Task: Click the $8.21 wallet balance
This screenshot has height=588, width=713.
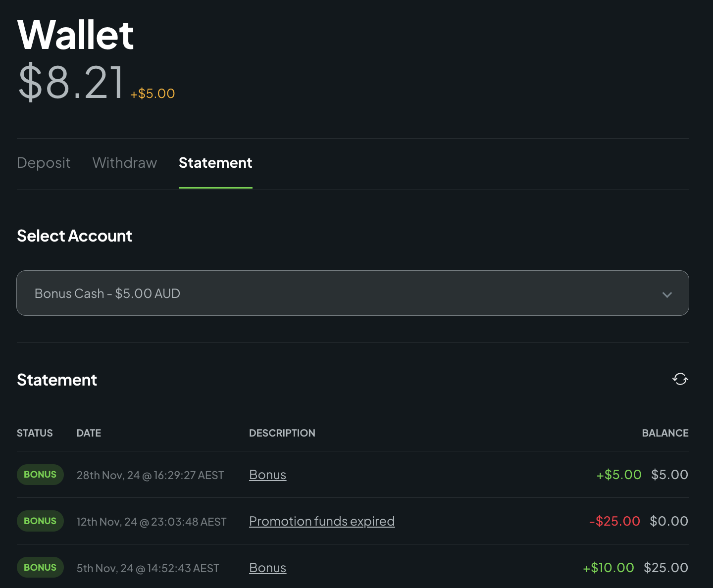Action: (x=71, y=82)
